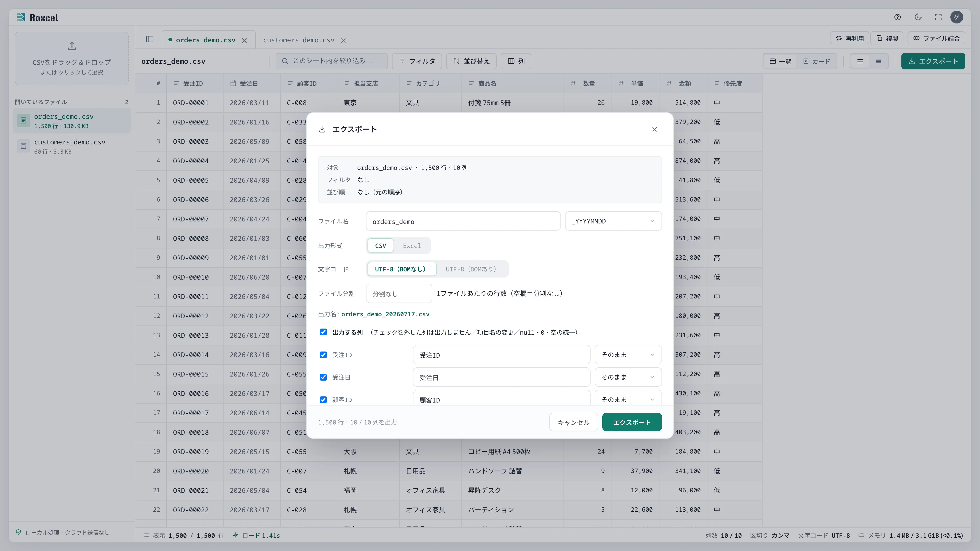The width and height of the screenshot is (980, 551).
Task: Click the sheet search field
Action: pos(331,61)
